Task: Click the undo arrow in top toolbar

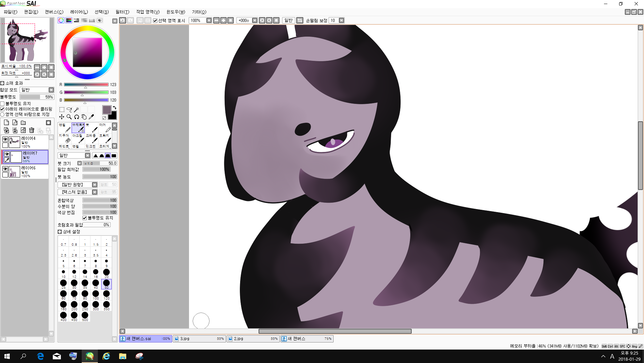Action: [x=123, y=21]
